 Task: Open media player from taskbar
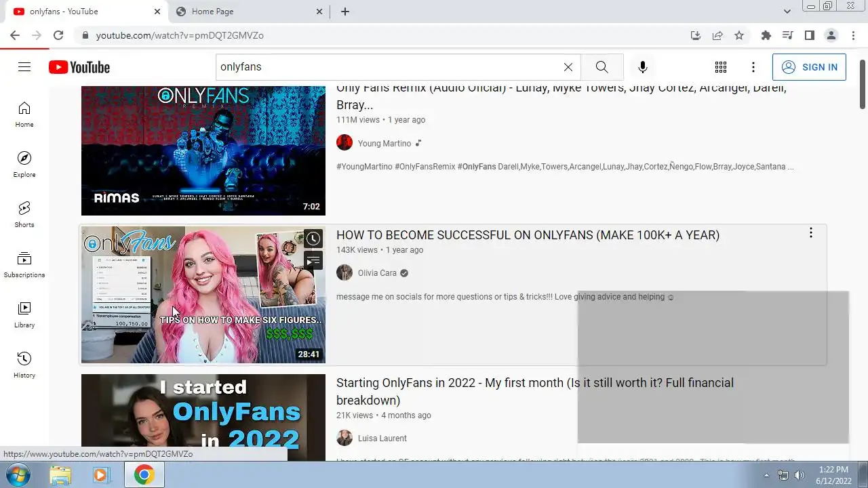(x=102, y=475)
